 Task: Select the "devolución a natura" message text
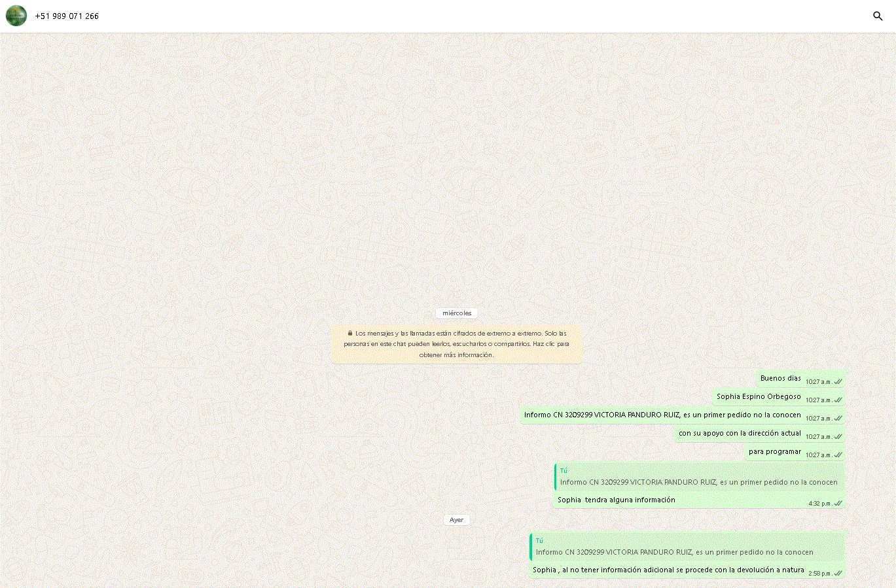(x=668, y=570)
